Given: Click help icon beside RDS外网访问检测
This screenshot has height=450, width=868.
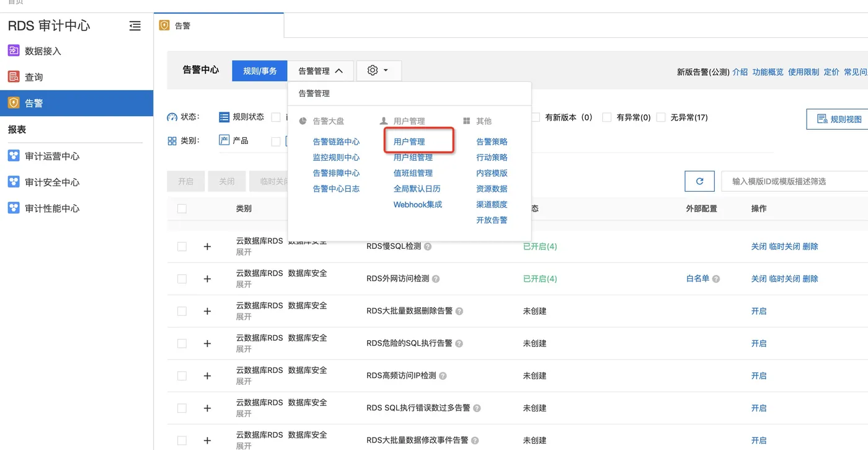Looking at the screenshot, I should click(x=436, y=279).
